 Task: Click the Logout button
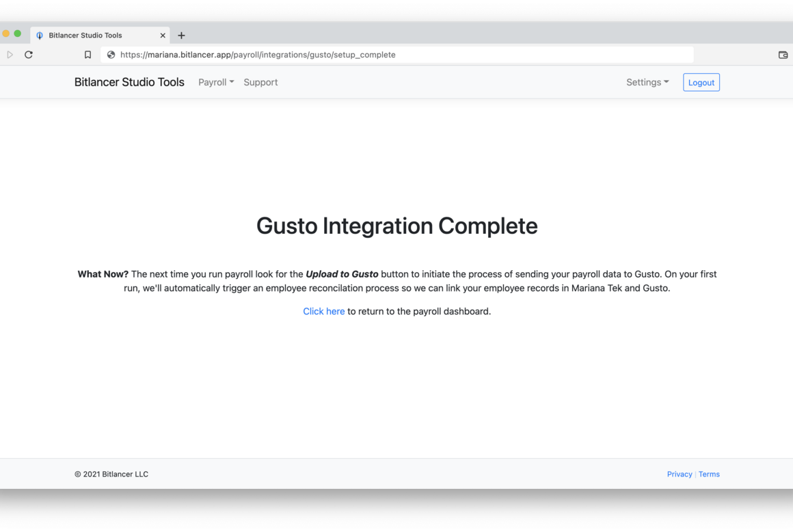(x=701, y=83)
